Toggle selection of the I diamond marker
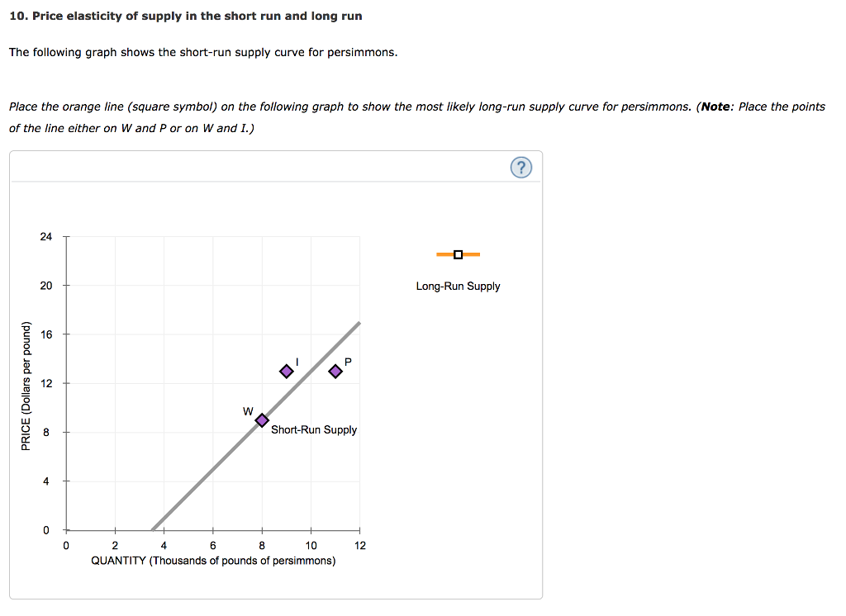 coord(286,371)
